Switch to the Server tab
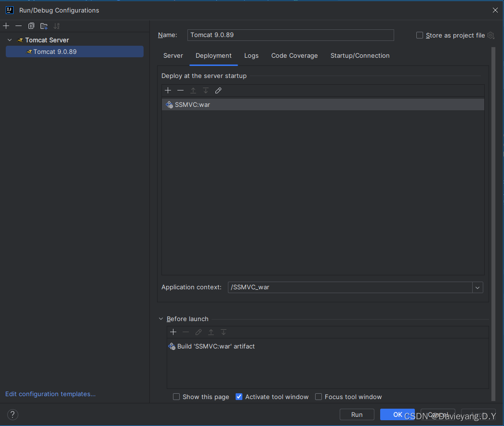504x426 pixels. tap(173, 55)
